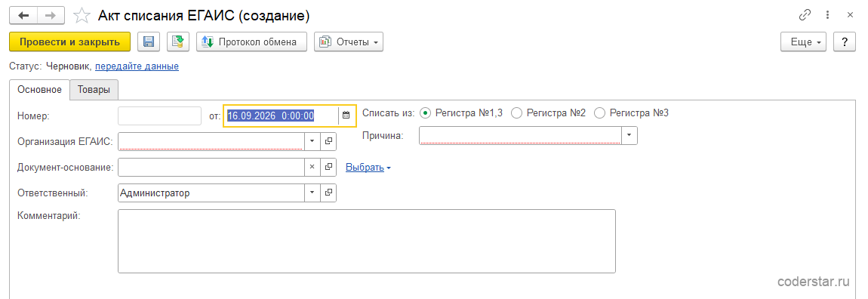Viewport: 868px width, 299px height.
Task: Select Регистра №3 radio option
Action: pos(599,113)
